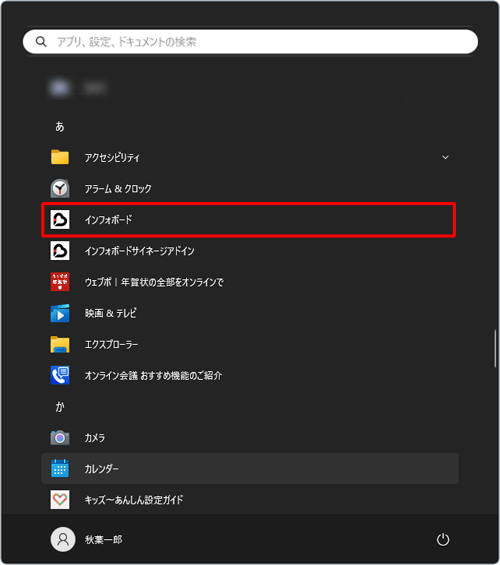Open キッズ～あんしん設定ガイド label

(134, 500)
